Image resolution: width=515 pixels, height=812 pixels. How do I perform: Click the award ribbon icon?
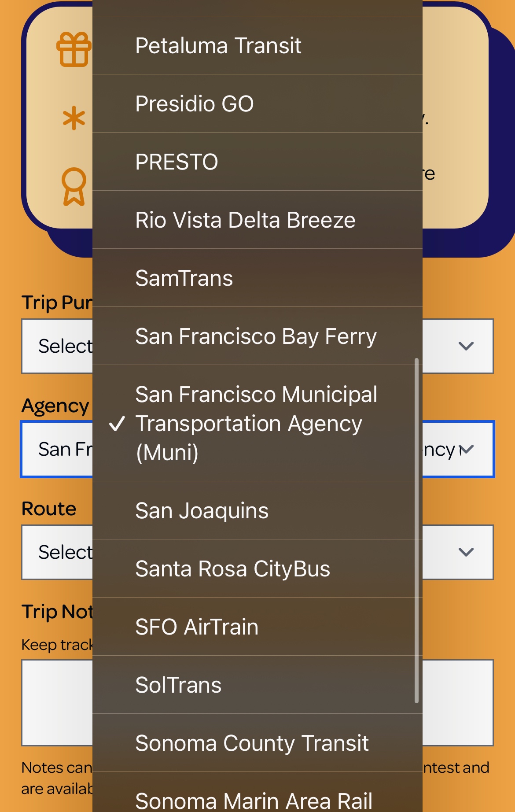coord(74,186)
